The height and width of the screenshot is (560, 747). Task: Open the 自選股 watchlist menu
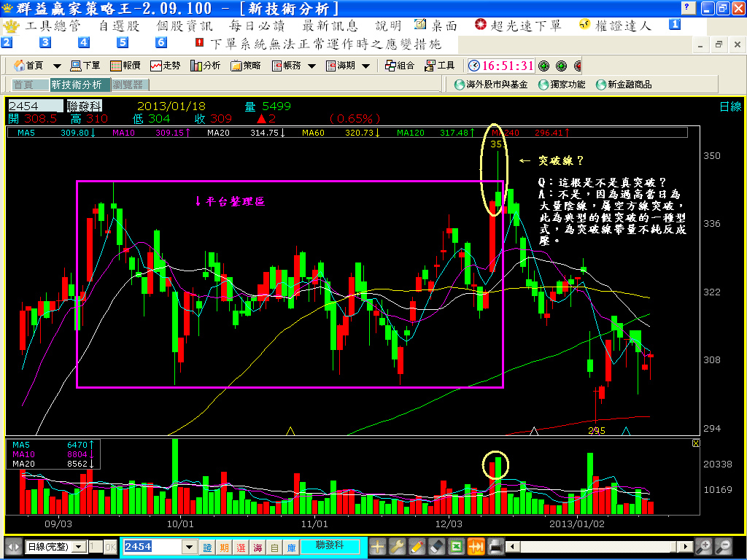click(120, 26)
